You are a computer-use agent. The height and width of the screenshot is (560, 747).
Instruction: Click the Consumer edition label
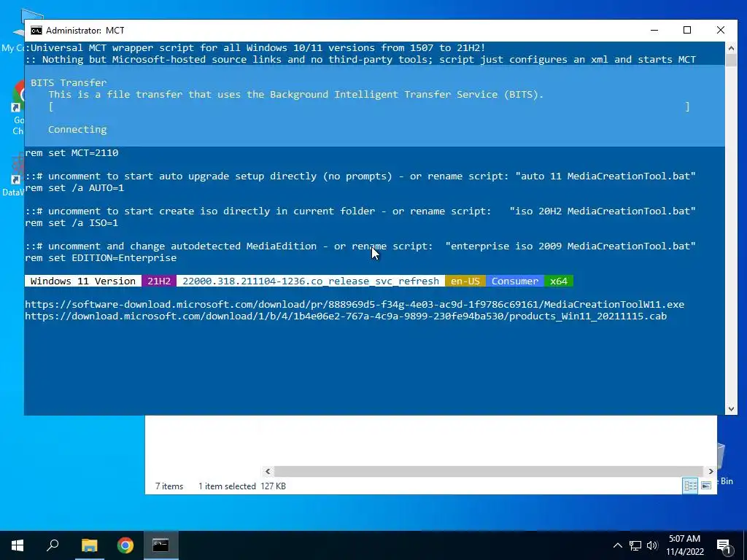pos(514,281)
